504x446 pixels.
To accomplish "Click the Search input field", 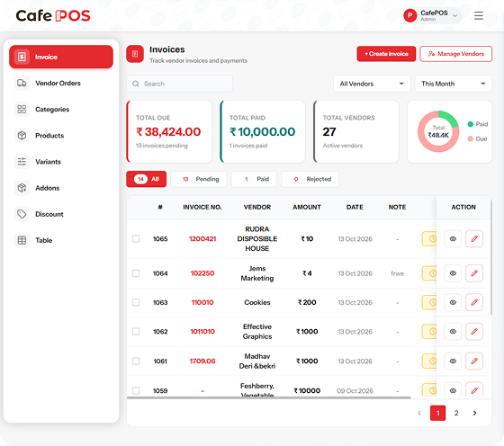I will pyautogui.click(x=179, y=84).
